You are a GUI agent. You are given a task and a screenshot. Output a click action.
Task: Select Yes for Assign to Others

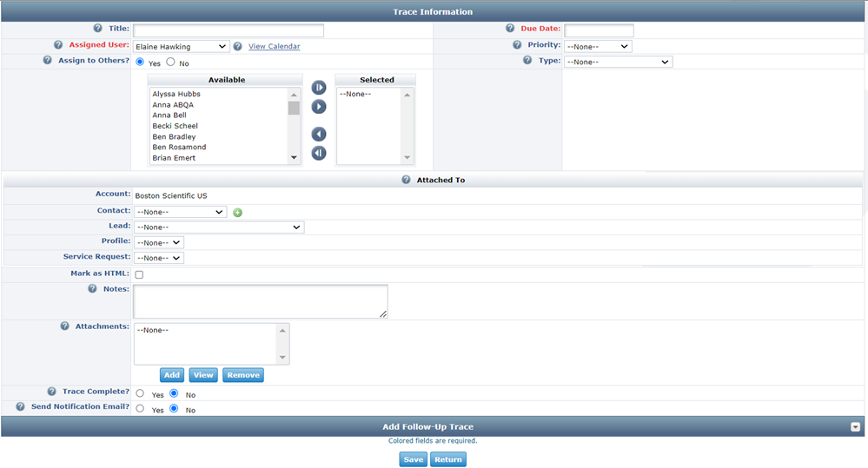click(x=140, y=62)
